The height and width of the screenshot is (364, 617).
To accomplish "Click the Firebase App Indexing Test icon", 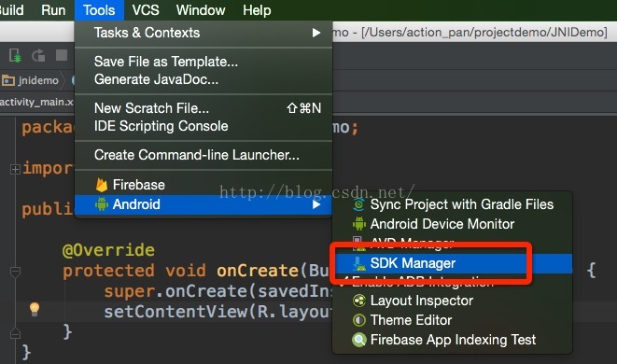I will 358,340.
